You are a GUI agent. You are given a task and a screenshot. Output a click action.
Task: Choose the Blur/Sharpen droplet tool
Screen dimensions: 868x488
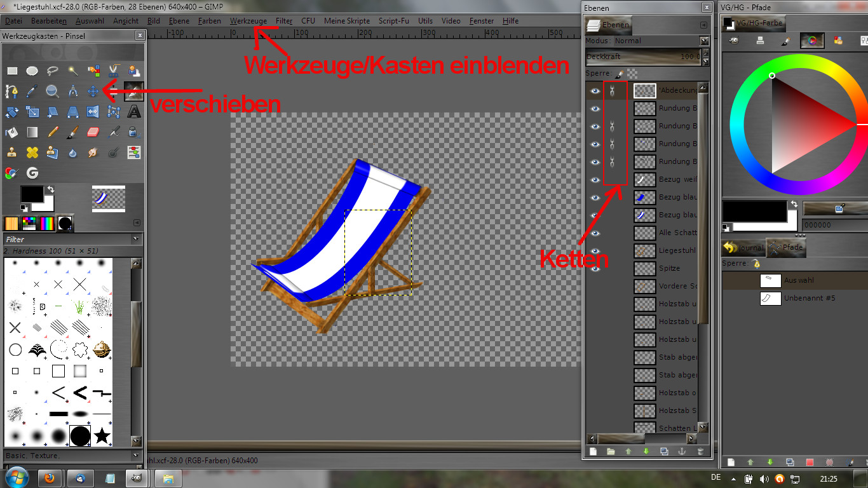tap(73, 152)
